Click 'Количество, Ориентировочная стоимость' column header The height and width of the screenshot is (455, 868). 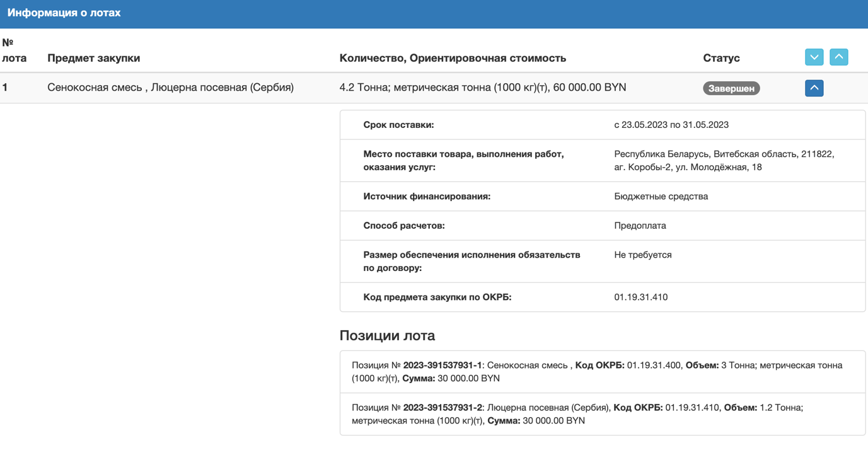(x=453, y=58)
